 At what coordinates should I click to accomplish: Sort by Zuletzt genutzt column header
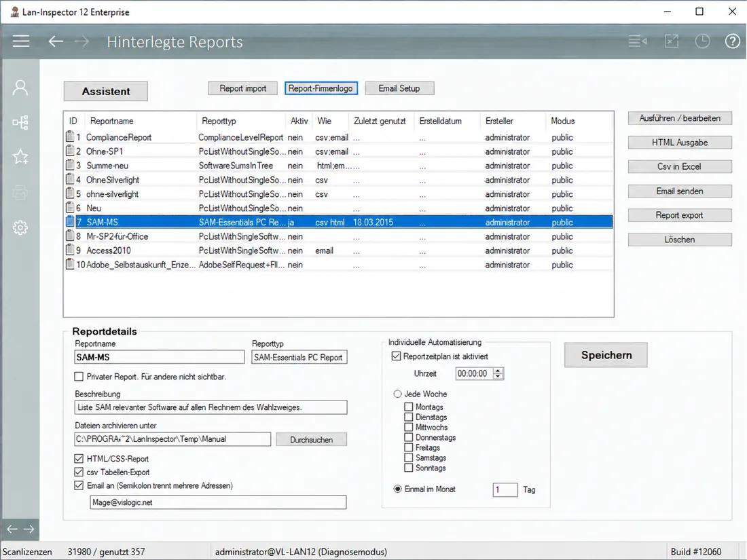pos(382,121)
